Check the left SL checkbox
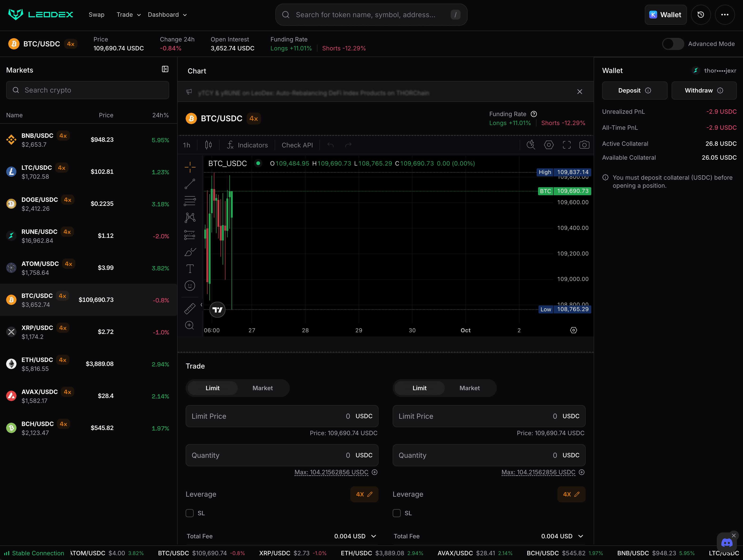The width and height of the screenshot is (743, 560). click(190, 513)
